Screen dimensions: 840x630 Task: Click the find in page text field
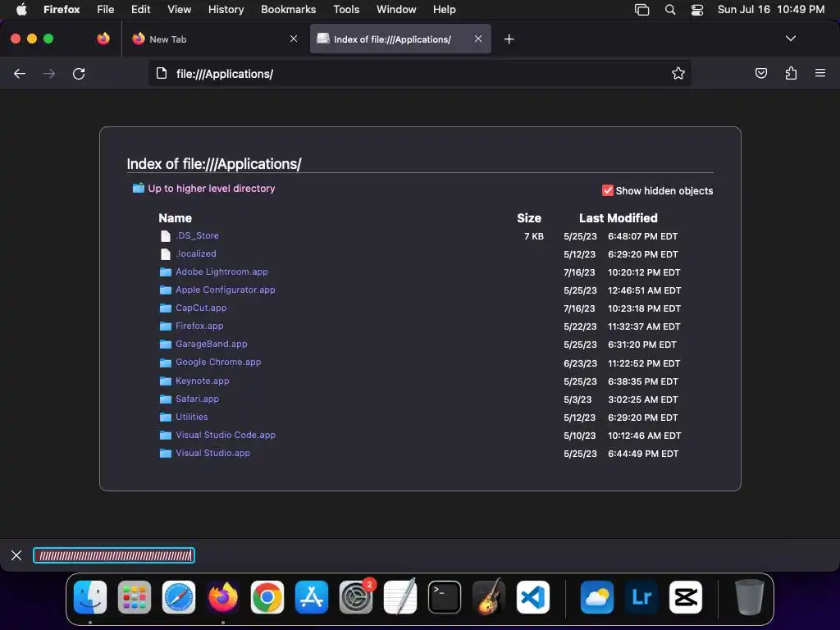[x=114, y=555]
